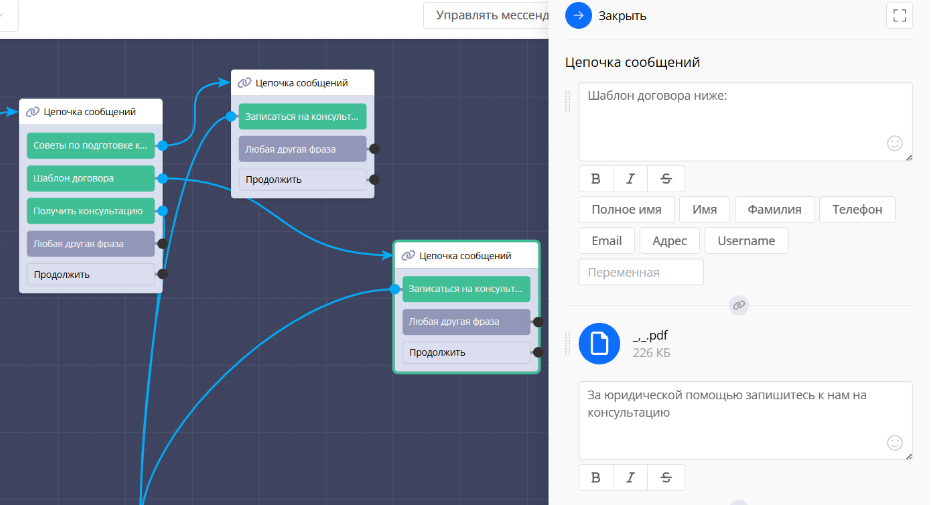
Task: Click the link icon between message blocks
Action: pyautogui.click(x=739, y=305)
